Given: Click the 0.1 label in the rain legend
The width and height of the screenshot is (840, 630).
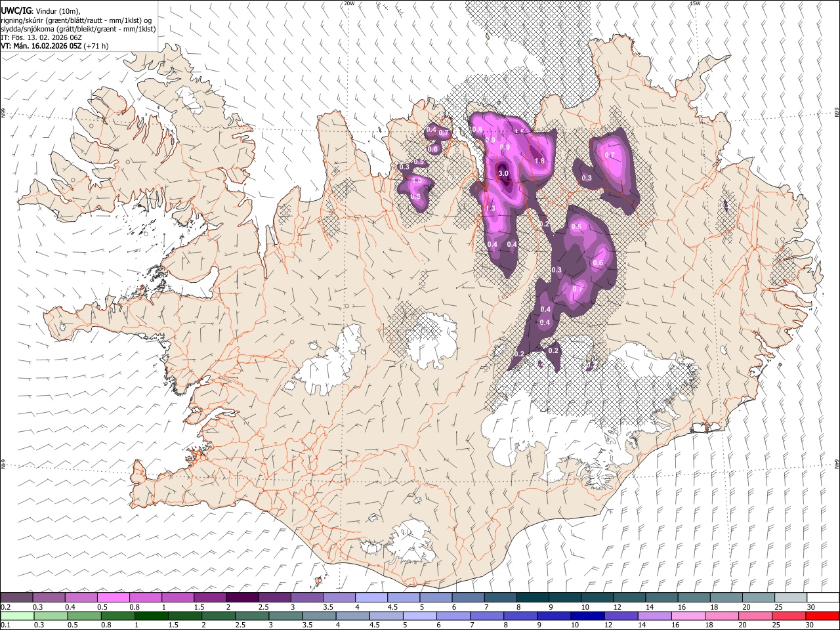Looking at the screenshot, I should click(5, 625).
